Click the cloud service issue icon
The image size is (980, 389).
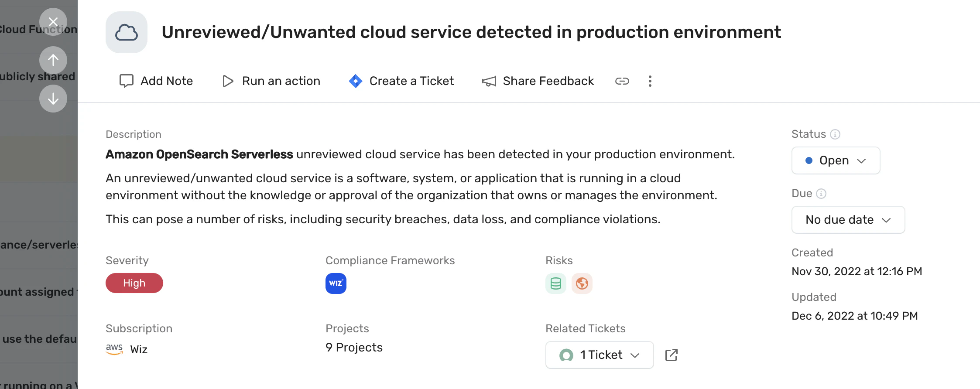[127, 32]
